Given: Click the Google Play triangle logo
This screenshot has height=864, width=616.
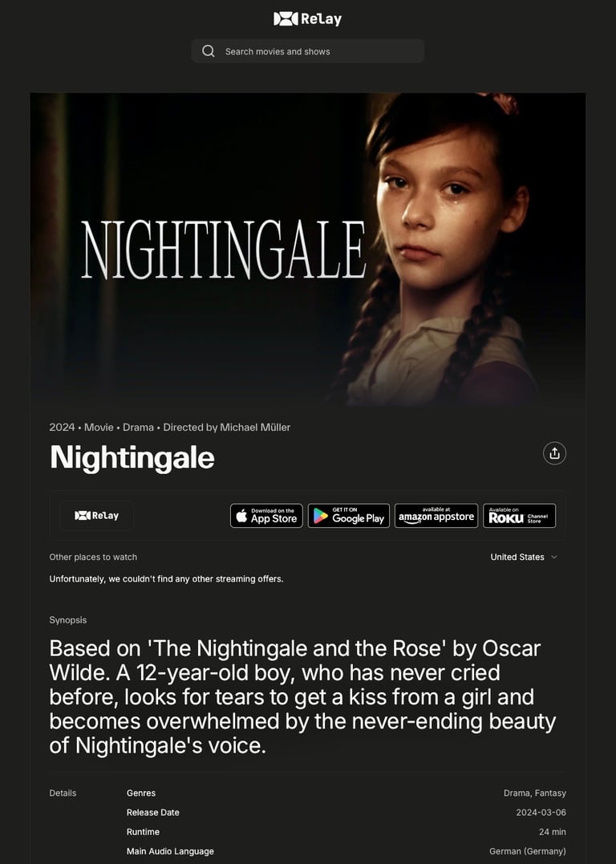Looking at the screenshot, I should (320, 516).
